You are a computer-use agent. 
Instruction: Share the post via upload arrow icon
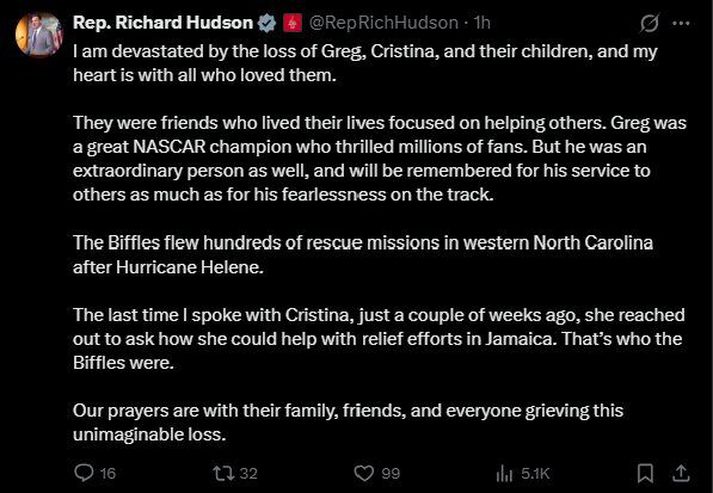pos(681,472)
